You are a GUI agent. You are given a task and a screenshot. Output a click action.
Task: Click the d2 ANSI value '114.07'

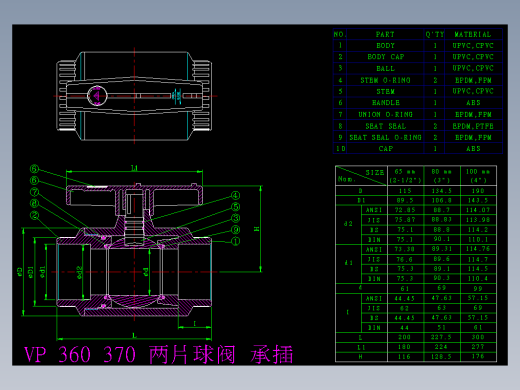point(478,210)
